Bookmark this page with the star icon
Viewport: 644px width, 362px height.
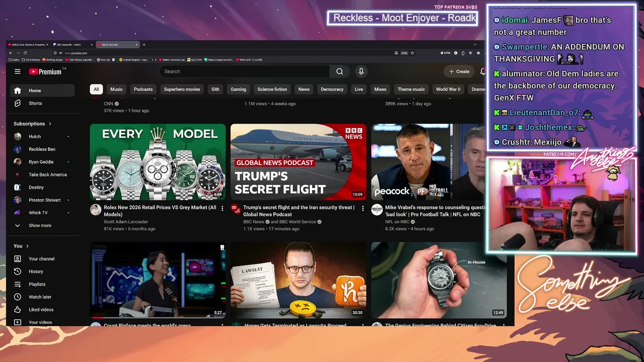click(x=412, y=53)
